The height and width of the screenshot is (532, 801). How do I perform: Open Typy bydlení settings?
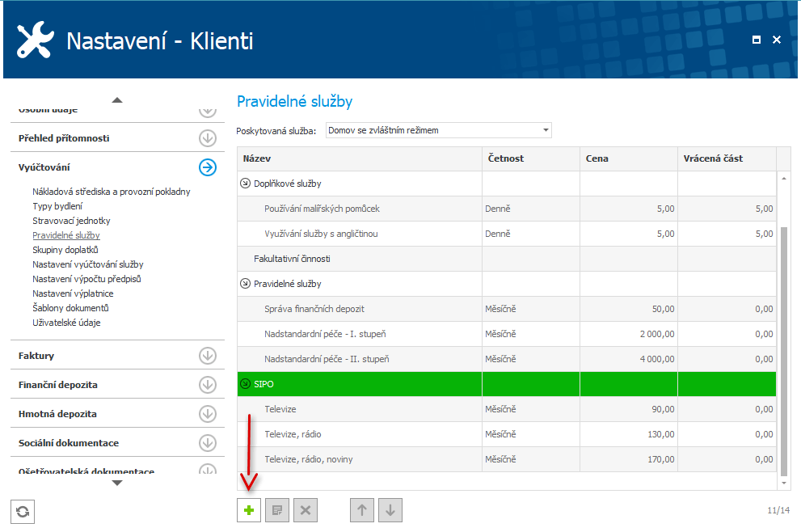[x=57, y=206]
